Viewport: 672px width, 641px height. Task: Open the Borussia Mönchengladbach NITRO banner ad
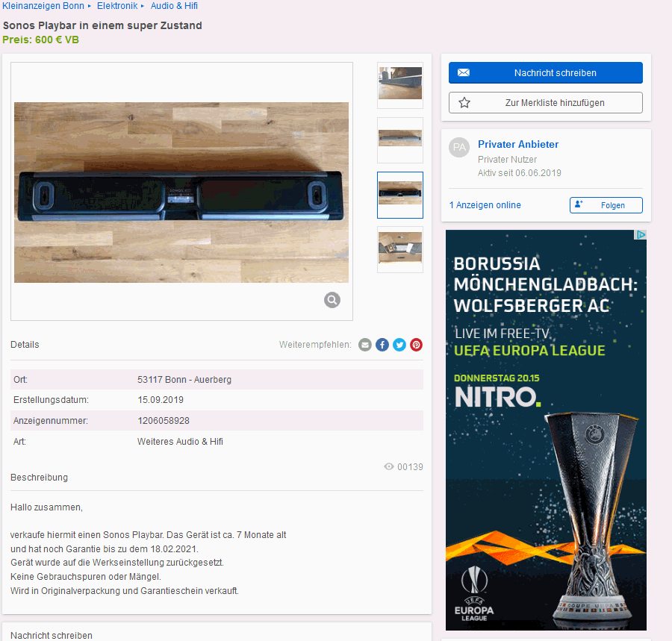coord(546,430)
